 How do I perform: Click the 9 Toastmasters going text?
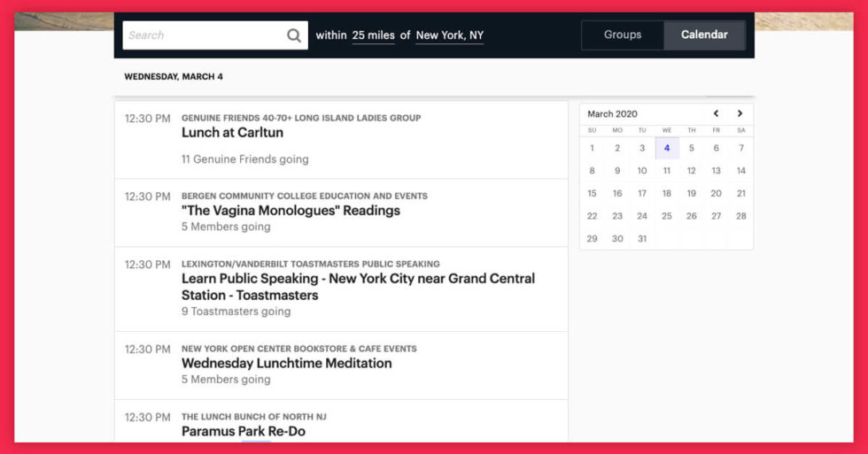236,312
